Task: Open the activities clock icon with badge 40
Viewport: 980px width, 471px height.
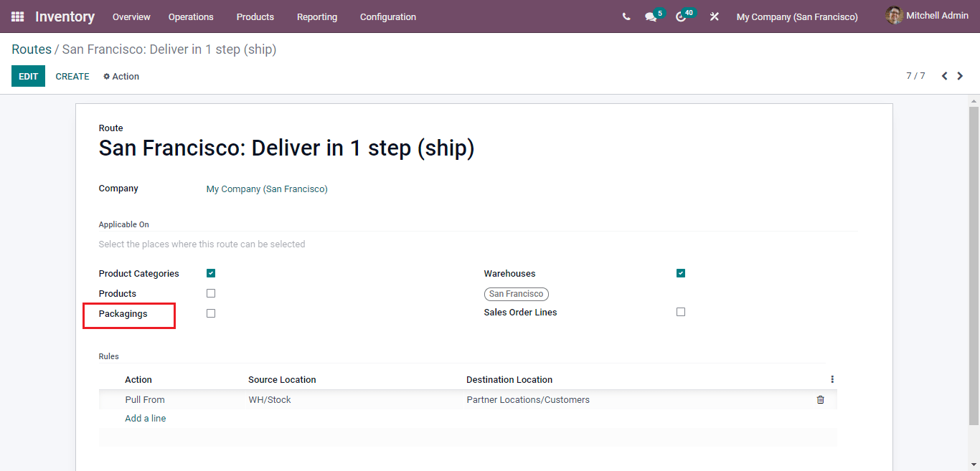Action: pos(681,16)
